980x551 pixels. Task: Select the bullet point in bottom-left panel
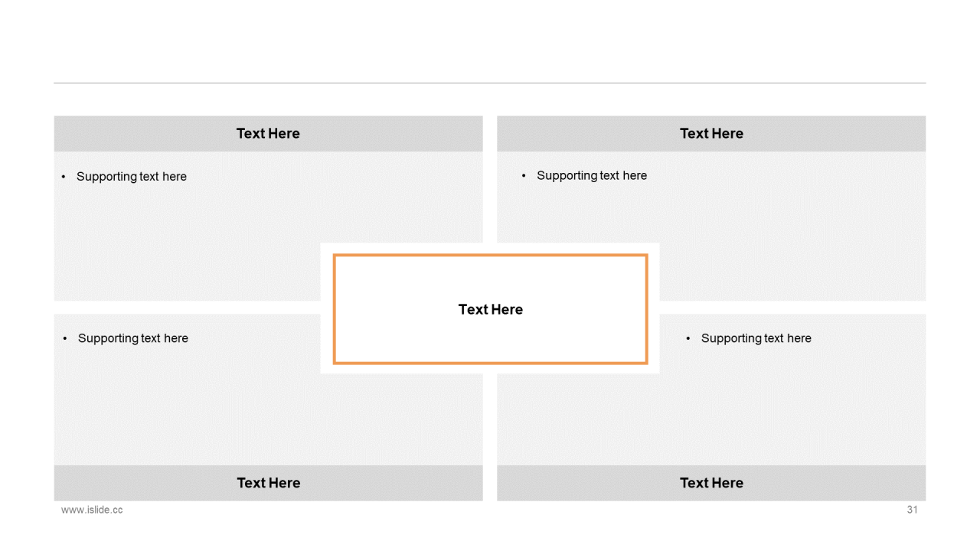coord(65,338)
